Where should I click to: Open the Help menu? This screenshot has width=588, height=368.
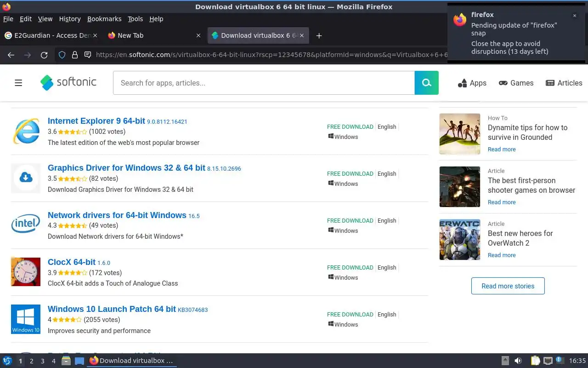pos(156,19)
